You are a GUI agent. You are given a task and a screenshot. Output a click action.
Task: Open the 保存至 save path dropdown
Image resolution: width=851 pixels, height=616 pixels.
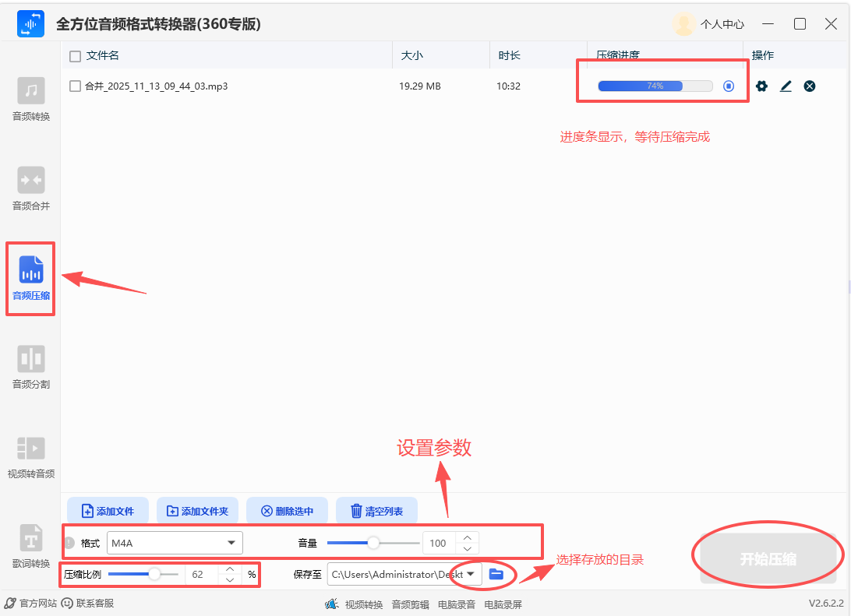tap(471, 575)
